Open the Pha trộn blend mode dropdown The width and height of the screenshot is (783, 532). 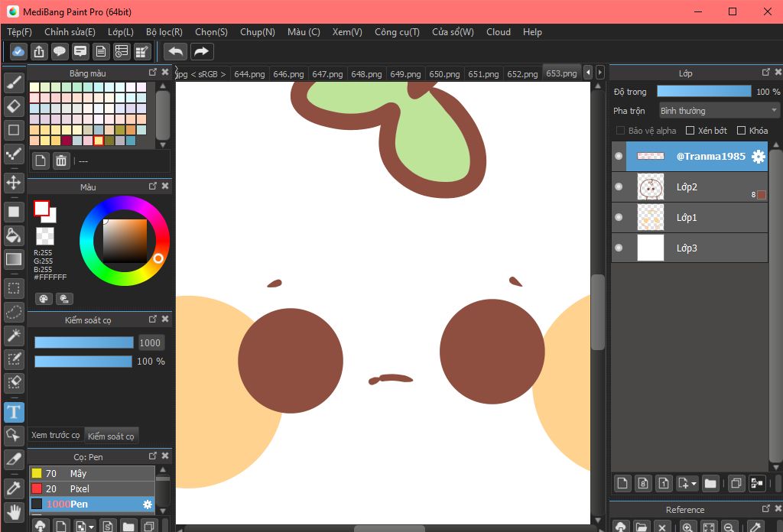click(x=719, y=111)
